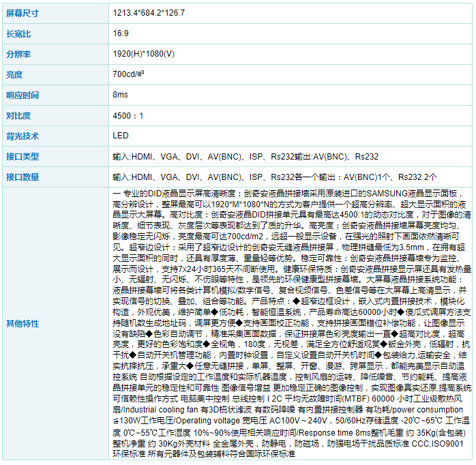The width and height of the screenshot is (476, 465).
Task: Click the 背光技术 row label
Action: 23,136
